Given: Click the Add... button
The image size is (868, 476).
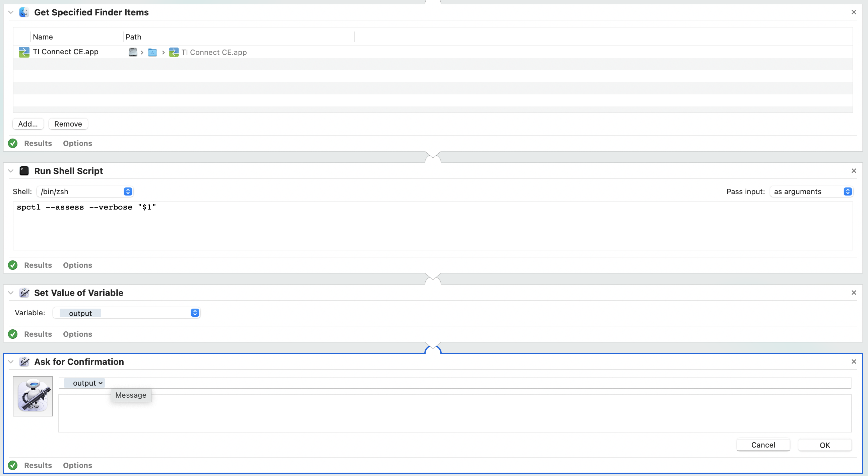Looking at the screenshot, I should (28, 124).
